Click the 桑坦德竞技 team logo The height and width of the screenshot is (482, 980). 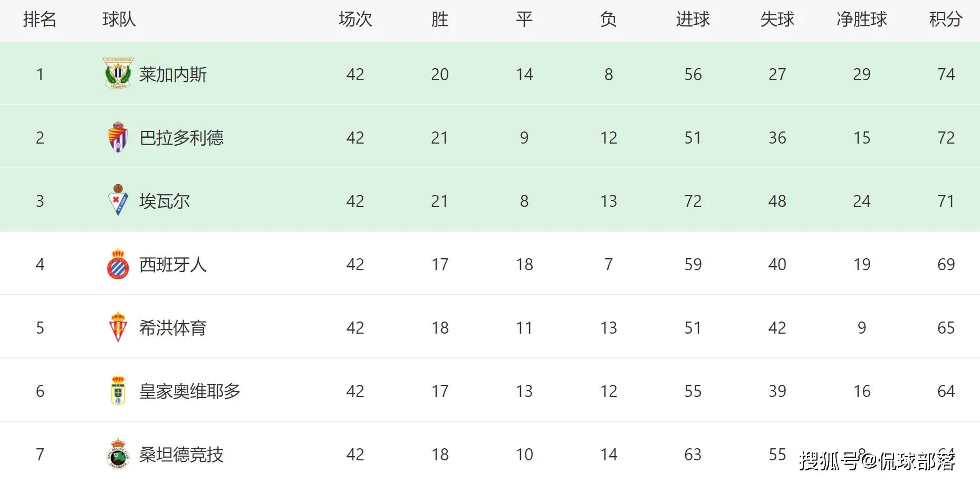pos(118,454)
